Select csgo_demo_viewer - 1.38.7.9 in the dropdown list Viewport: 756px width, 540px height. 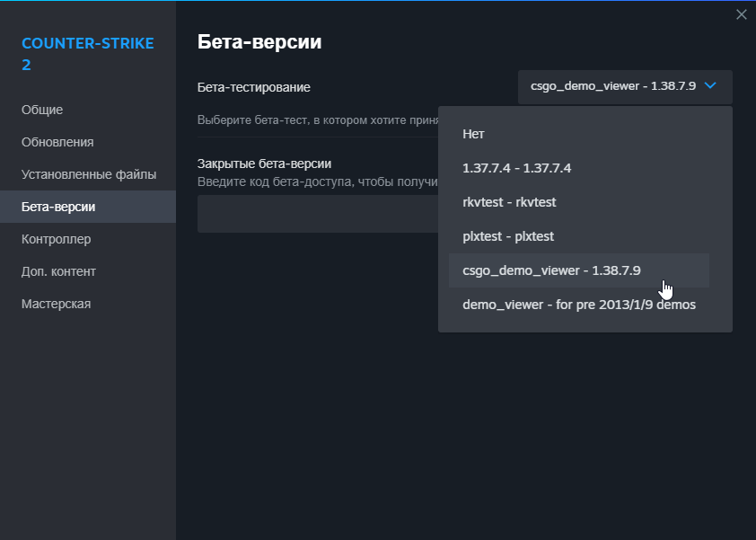(x=578, y=270)
